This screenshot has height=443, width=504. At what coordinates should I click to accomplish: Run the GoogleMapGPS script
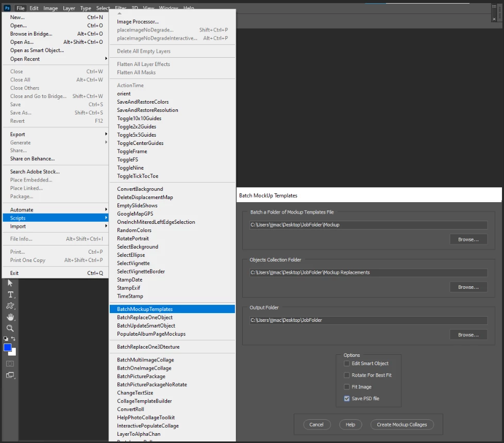[172, 214]
